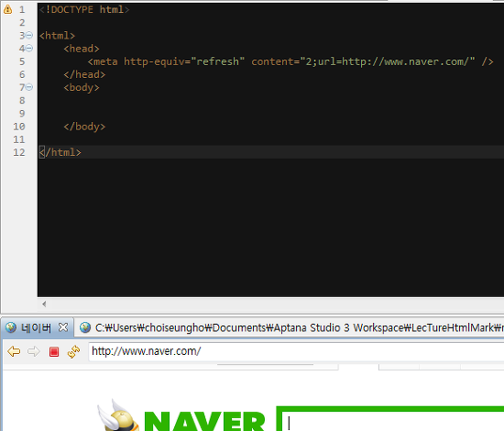Collapse the head tag fold on line 4
This screenshot has width=504, height=431.
click(x=29, y=49)
